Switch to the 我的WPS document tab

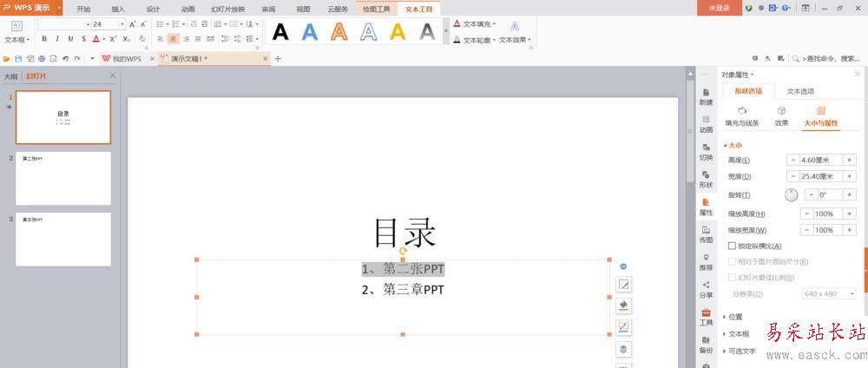(x=128, y=59)
